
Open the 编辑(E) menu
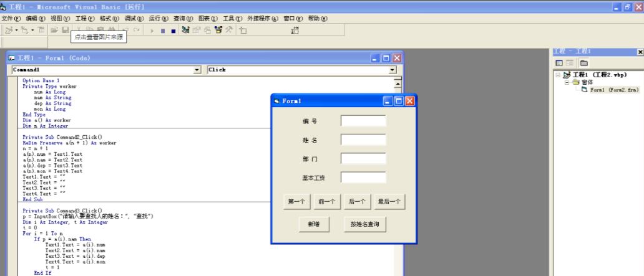(x=36, y=19)
